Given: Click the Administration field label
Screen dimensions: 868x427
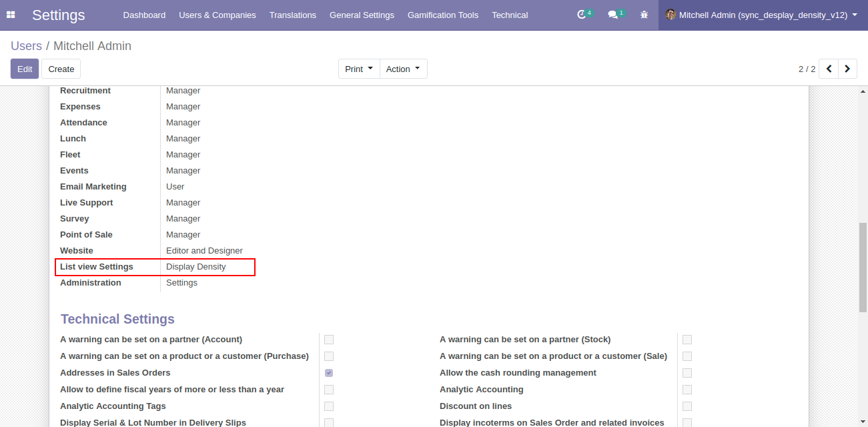Looking at the screenshot, I should coord(91,283).
